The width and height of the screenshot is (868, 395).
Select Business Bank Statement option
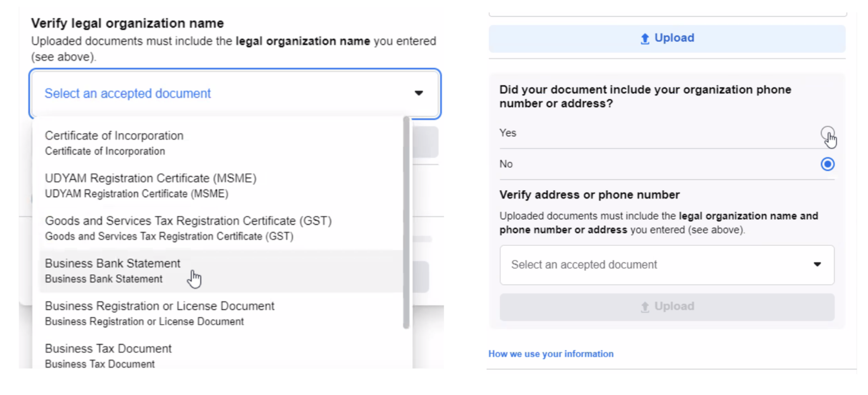tap(112, 270)
